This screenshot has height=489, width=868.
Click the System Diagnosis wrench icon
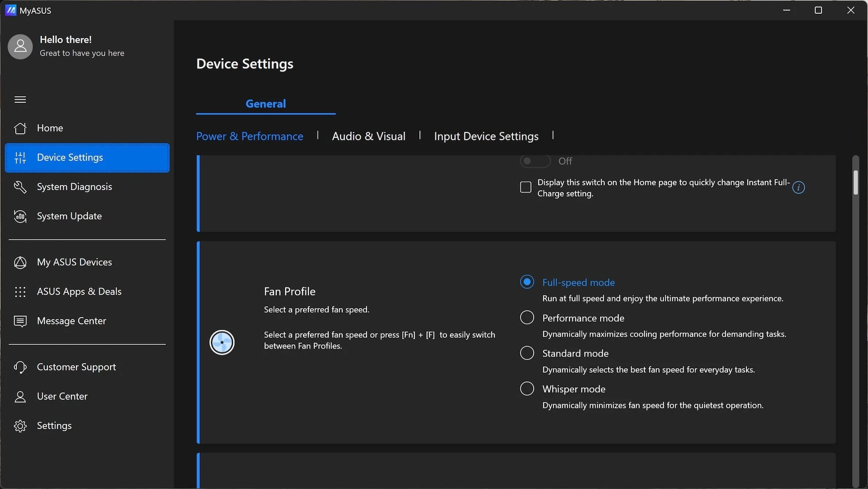[x=20, y=187]
